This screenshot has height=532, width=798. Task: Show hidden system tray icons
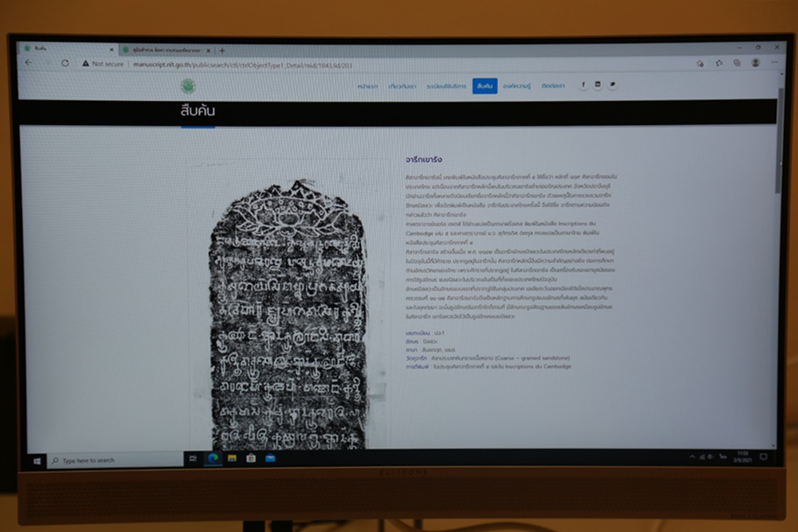[692, 457]
